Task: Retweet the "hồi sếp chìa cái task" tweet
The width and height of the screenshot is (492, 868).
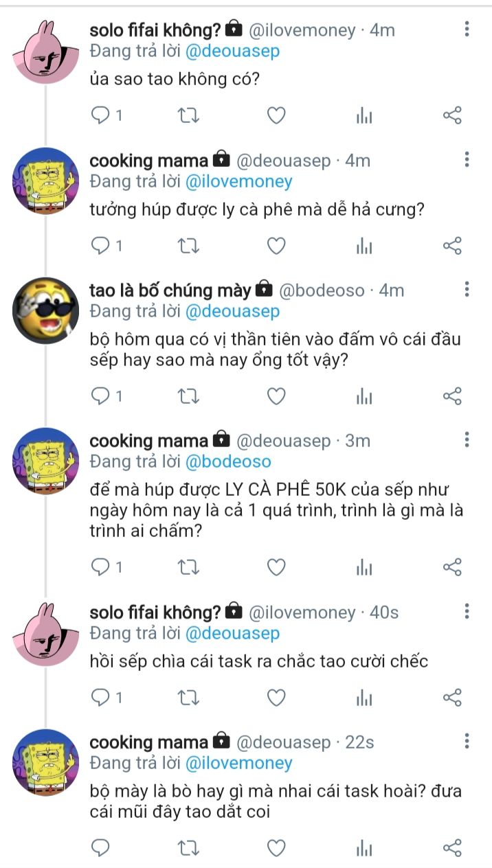Action: (x=188, y=698)
